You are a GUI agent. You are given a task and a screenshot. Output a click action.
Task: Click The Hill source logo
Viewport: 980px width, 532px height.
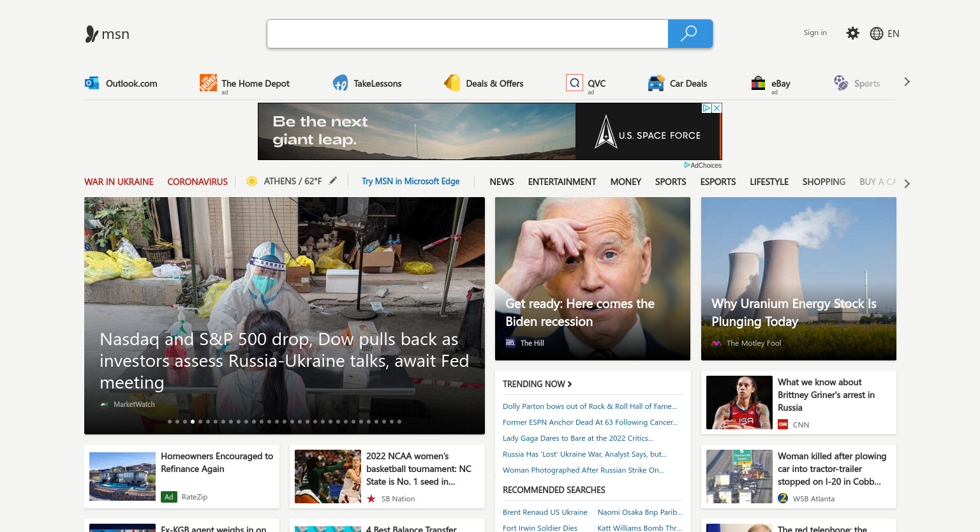click(510, 343)
